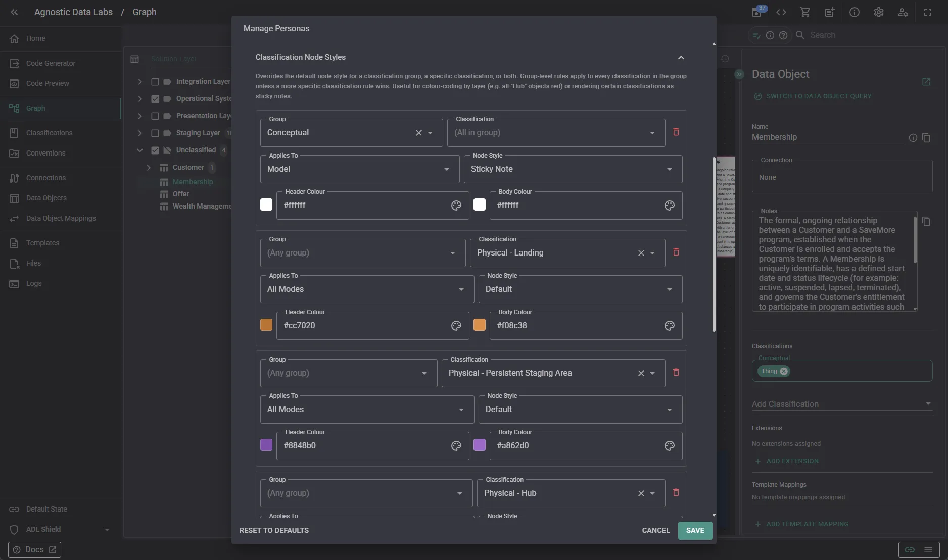Clear the Physical - Landing classification
The width and height of the screenshot is (948, 560).
click(641, 253)
